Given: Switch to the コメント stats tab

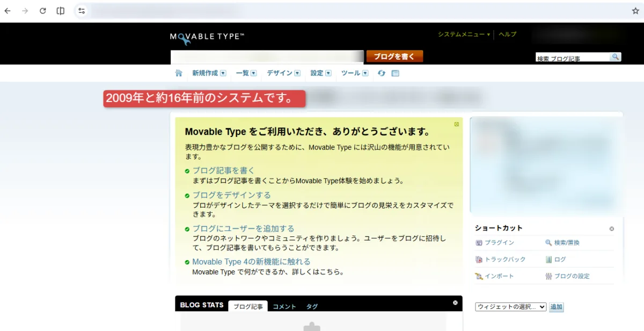Looking at the screenshot, I should [x=284, y=306].
